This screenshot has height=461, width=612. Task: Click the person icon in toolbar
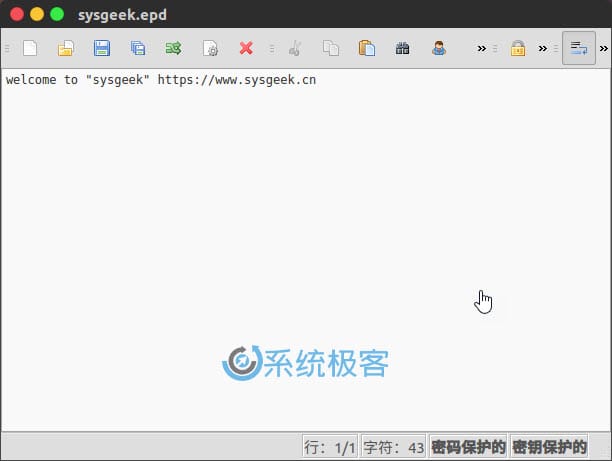coord(438,48)
